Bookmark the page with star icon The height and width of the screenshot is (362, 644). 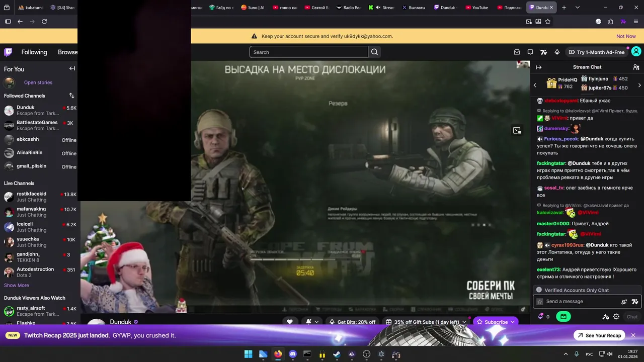click(548, 22)
